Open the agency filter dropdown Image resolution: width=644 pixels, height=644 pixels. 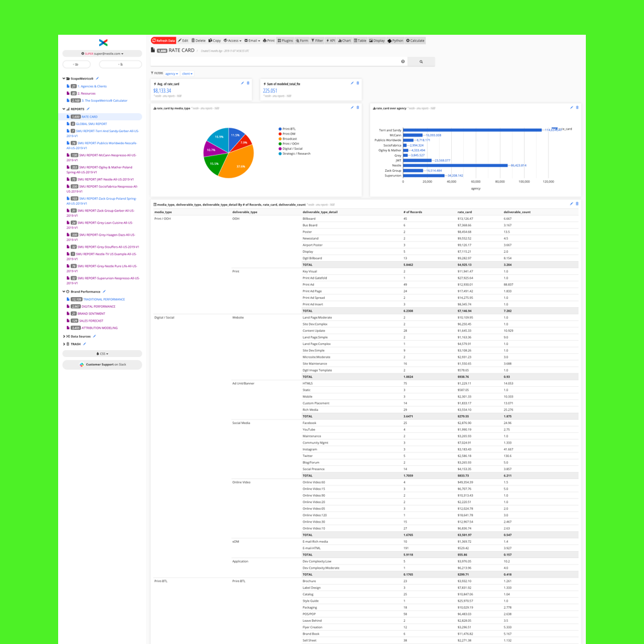[x=171, y=73]
